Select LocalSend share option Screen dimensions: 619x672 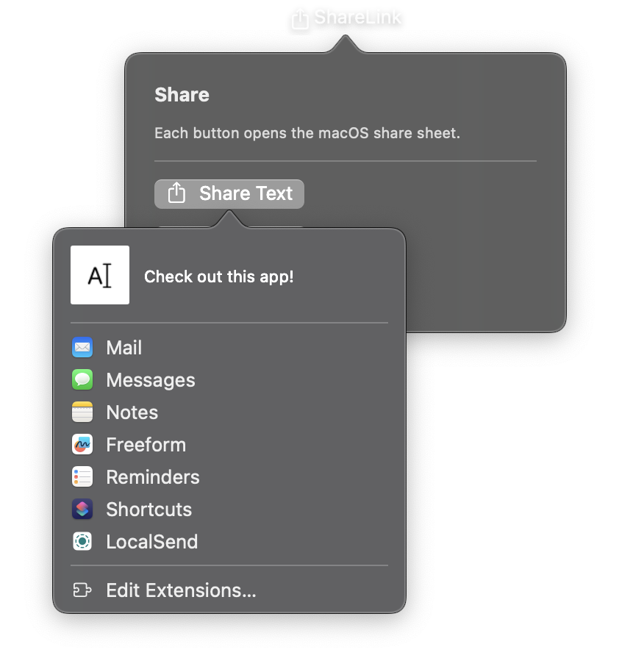click(229, 541)
